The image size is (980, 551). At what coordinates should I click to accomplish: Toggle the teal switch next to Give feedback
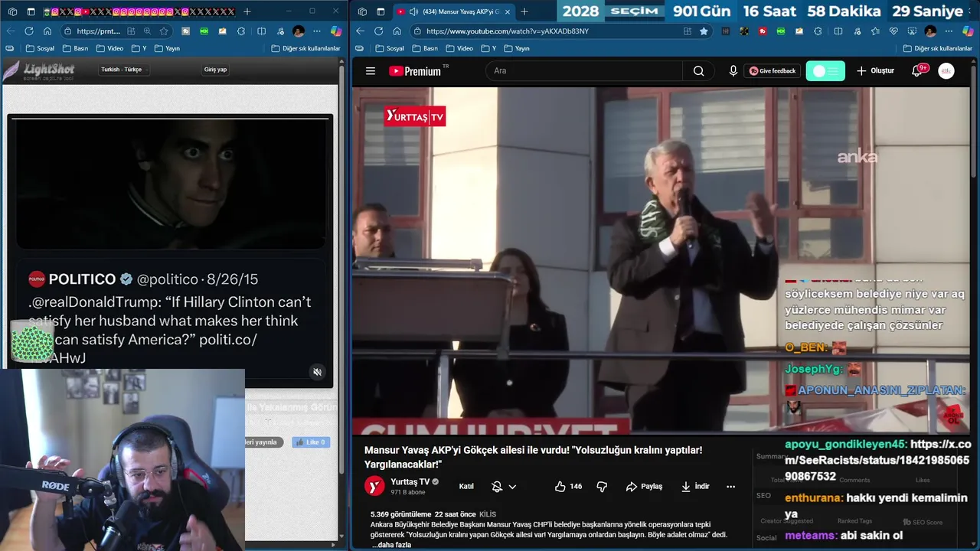point(825,70)
